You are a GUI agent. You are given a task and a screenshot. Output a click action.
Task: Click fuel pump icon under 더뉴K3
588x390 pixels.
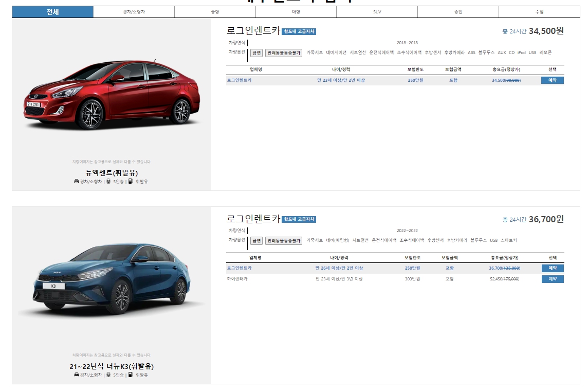131,375
